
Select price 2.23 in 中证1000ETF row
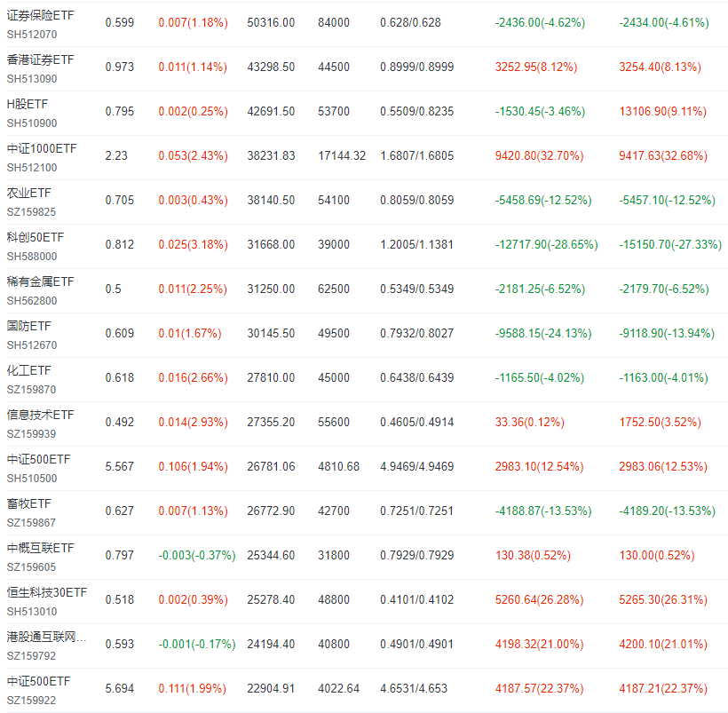coord(116,155)
